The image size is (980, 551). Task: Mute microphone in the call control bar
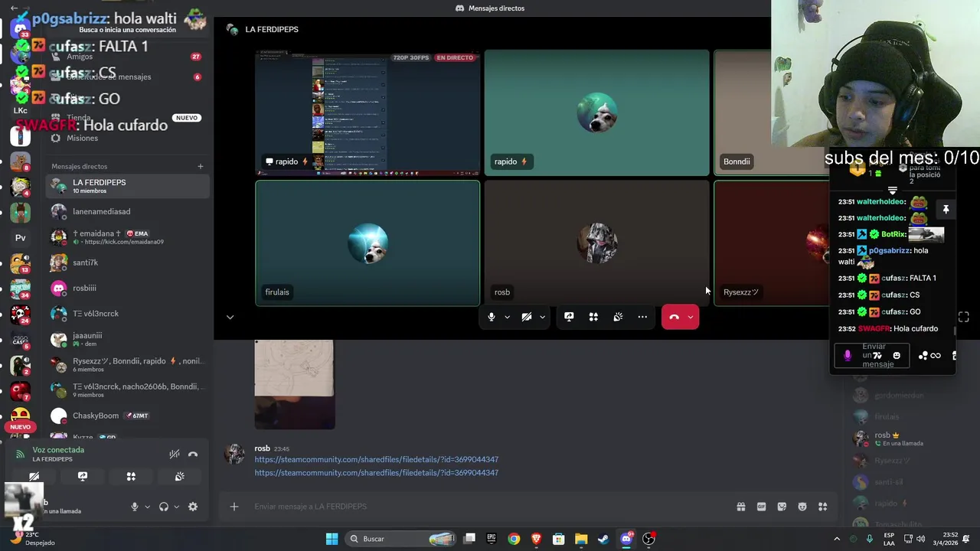click(x=492, y=317)
